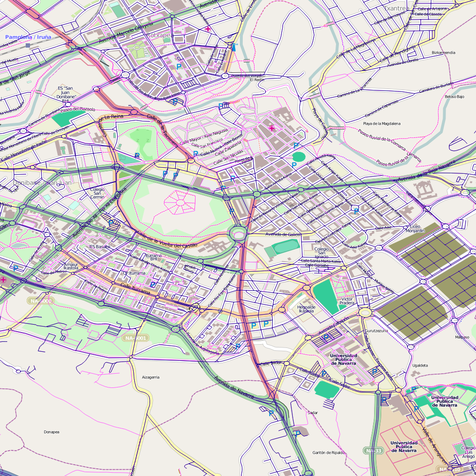Select the pink cross marker in the old town
Image resolution: width=476 pixels, height=476 pixels.
coord(272,128)
